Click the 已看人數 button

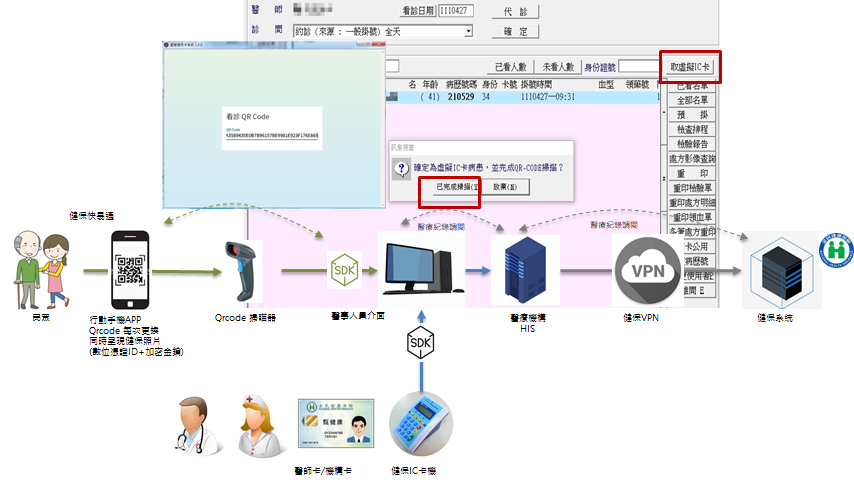pos(510,67)
